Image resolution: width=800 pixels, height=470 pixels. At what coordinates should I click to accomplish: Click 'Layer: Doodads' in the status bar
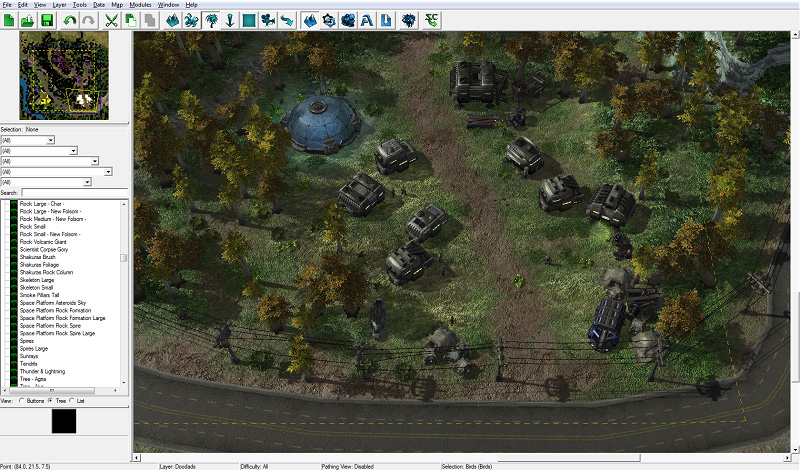178,466
